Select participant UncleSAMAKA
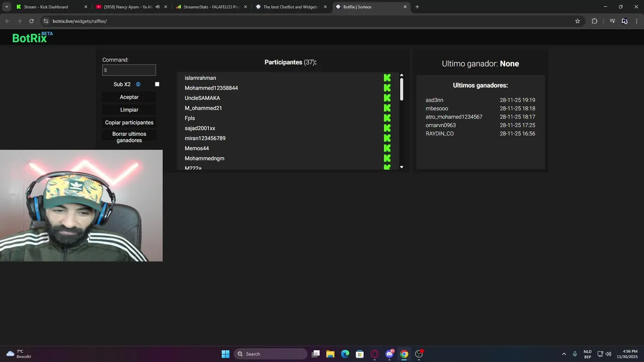This screenshot has width=644, height=362. coord(202,98)
